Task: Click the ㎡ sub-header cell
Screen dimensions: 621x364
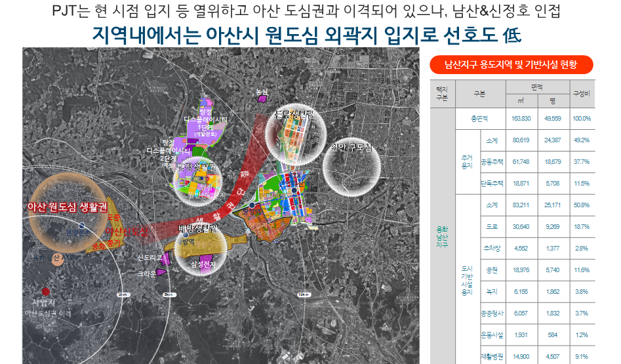Action: pyautogui.click(x=521, y=101)
